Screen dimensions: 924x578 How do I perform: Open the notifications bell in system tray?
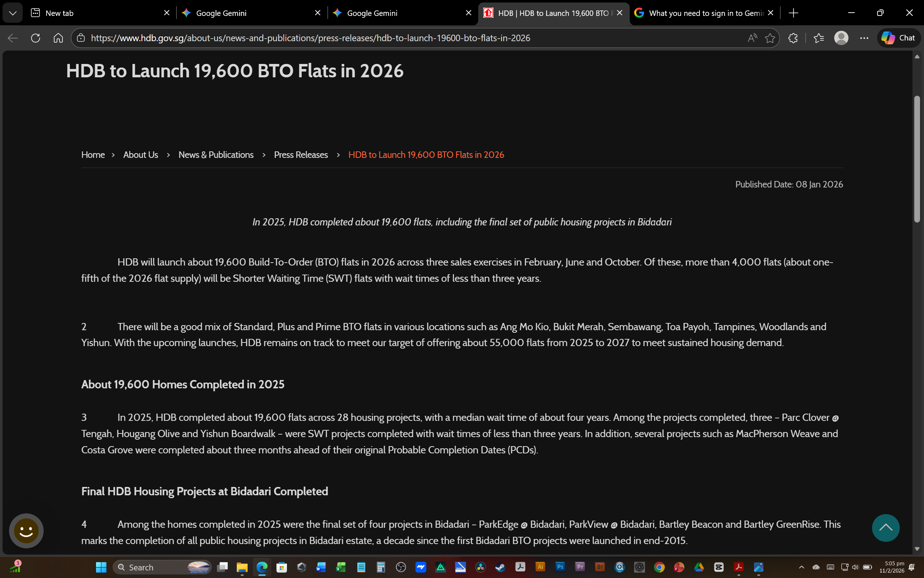pos(911,567)
